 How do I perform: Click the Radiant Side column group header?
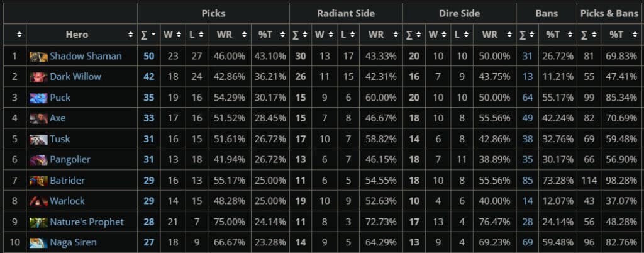[346, 13]
